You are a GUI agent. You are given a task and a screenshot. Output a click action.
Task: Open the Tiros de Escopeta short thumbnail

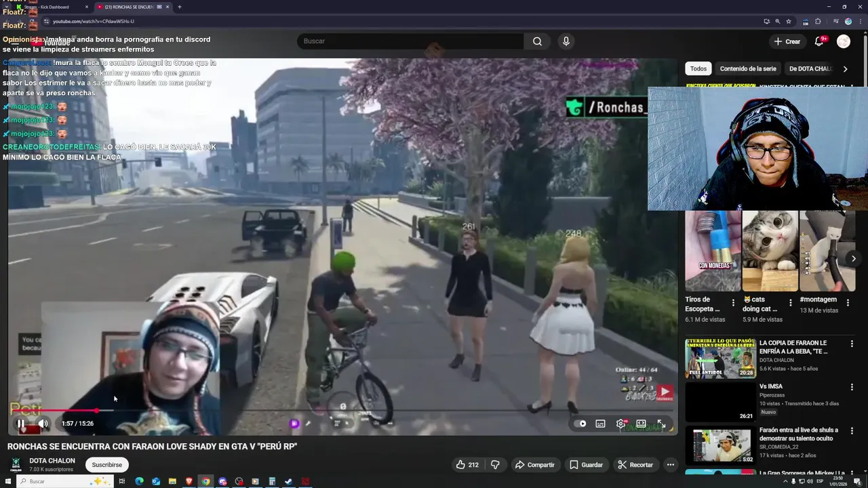713,251
